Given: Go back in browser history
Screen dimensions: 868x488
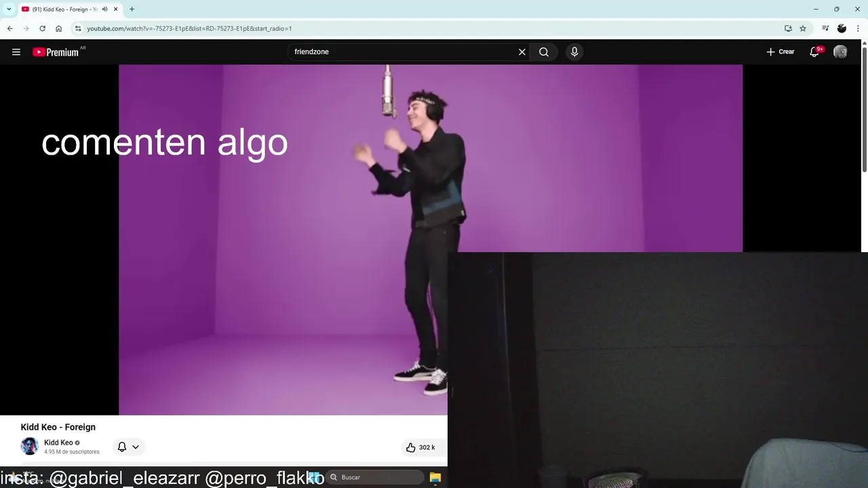Looking at the screenshot, I should coord(9,28).
